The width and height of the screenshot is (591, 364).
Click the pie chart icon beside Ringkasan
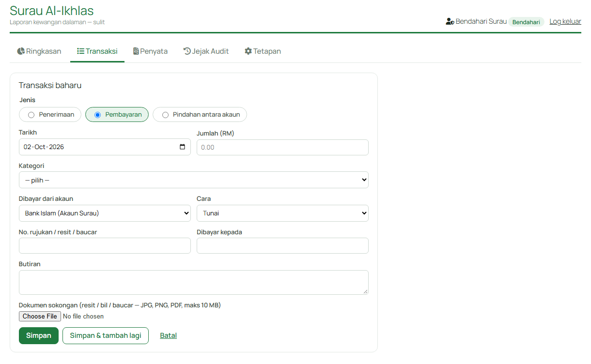[x=21, y=51]
